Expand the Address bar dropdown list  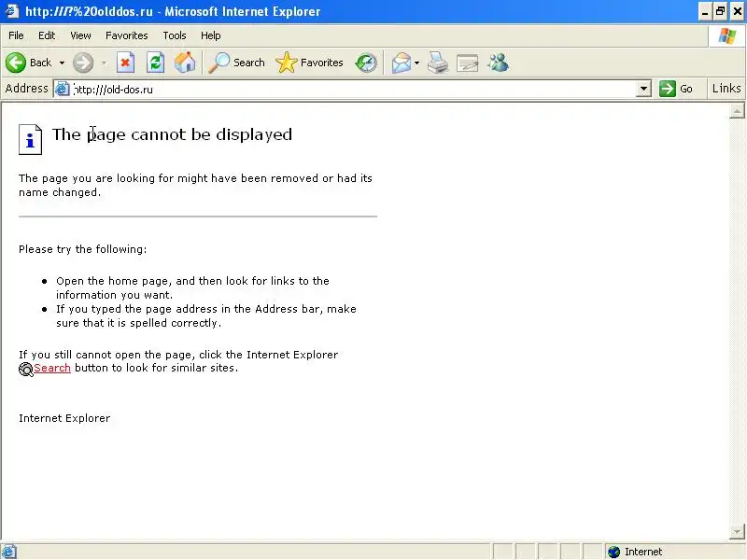(x=643, y=89)
